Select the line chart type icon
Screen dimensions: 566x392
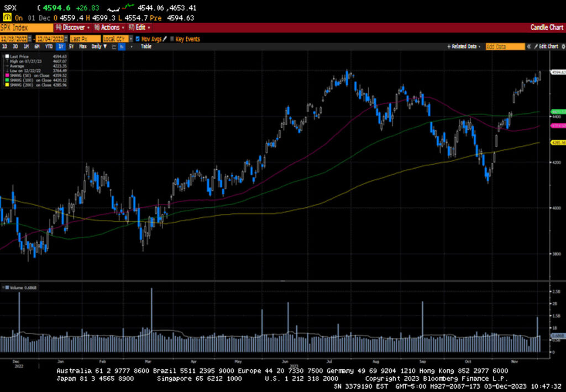point(113,47)
